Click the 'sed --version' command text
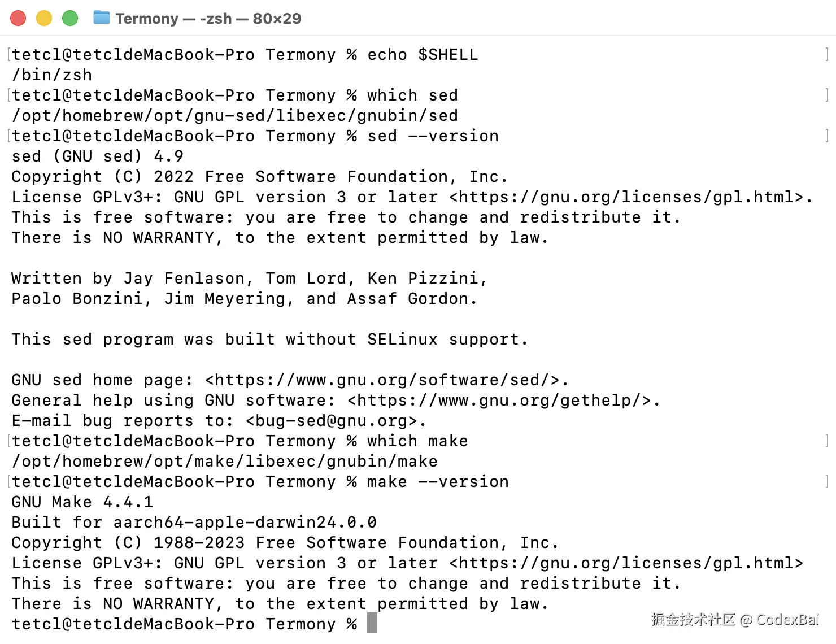Image resolution: width=836 pixels, height=644 pixels. click(x=433, y=136)
